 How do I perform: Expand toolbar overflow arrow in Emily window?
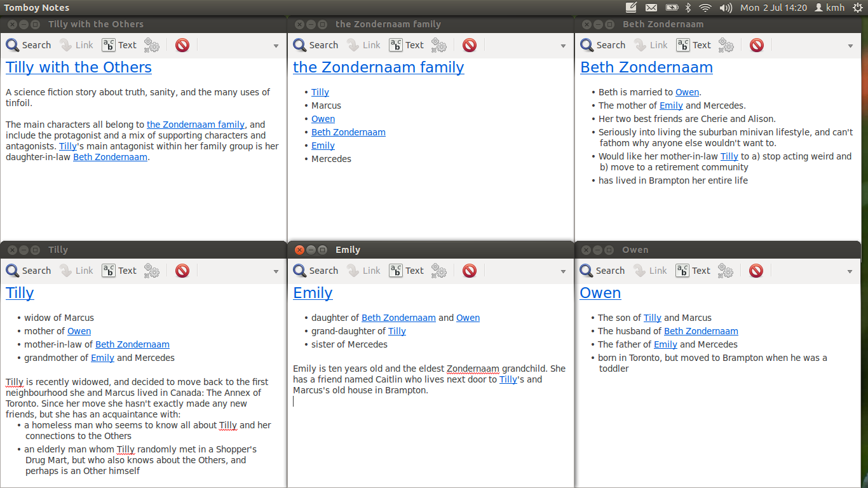coord(563,271)
